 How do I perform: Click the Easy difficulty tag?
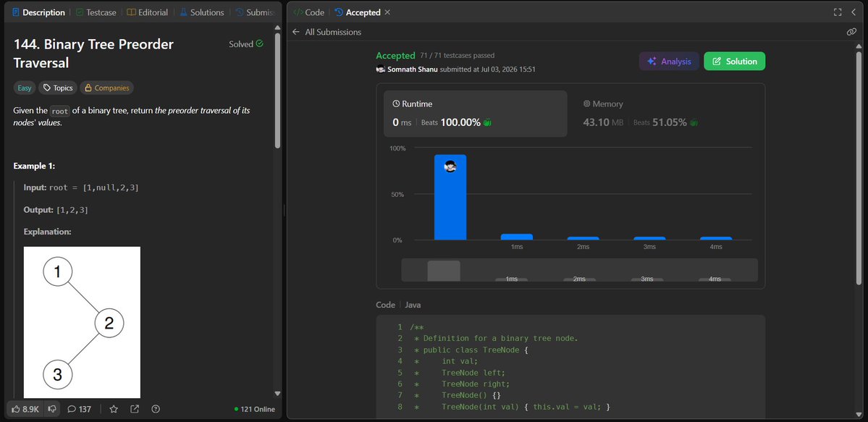click(x=25, y=88)
